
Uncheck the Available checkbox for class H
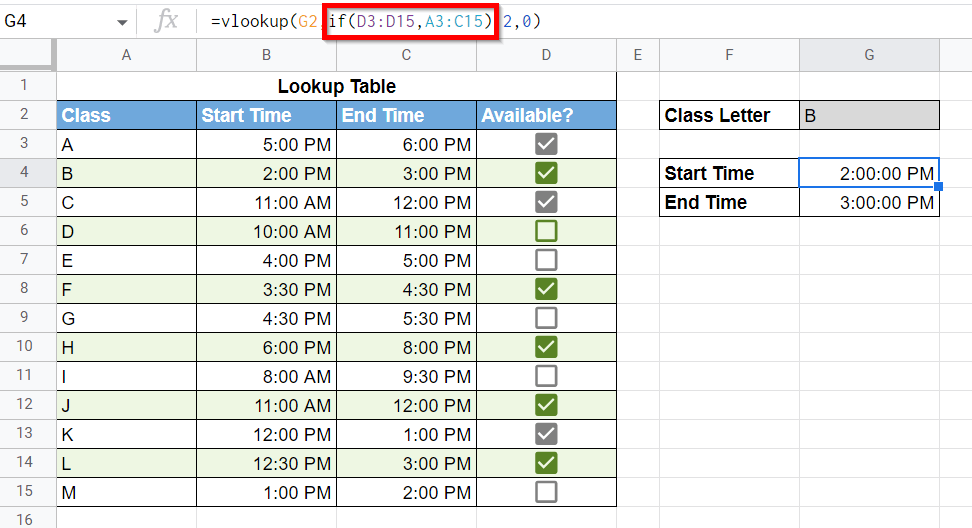click(546, 347)
